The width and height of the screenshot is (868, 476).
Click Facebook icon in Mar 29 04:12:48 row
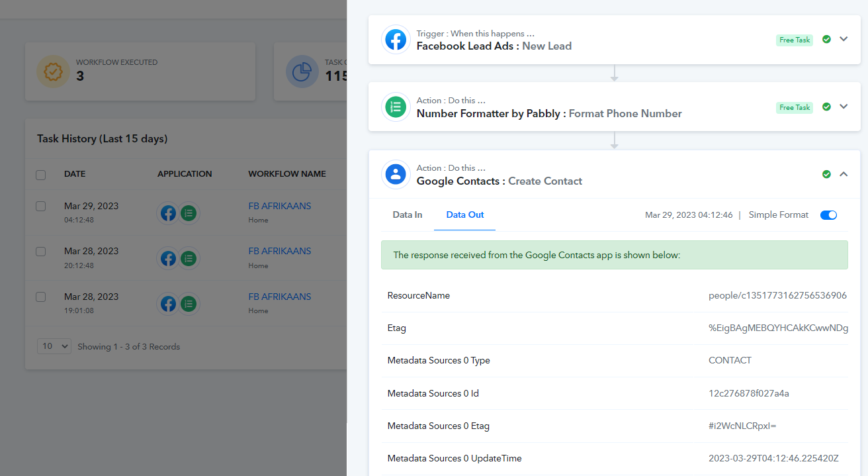pyautogui.click(x=169, y=213)
